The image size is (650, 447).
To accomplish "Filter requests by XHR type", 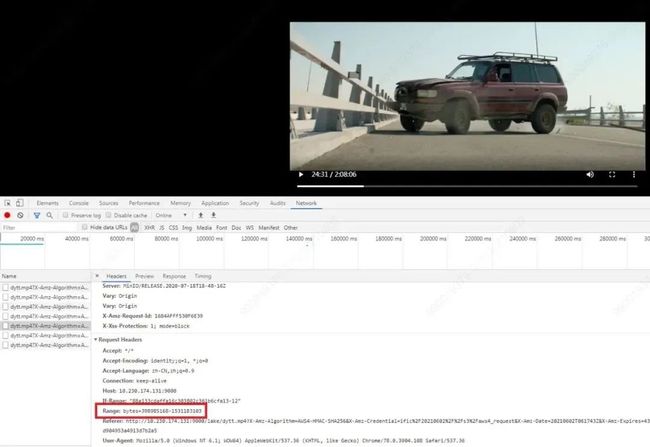I will 149,228.
